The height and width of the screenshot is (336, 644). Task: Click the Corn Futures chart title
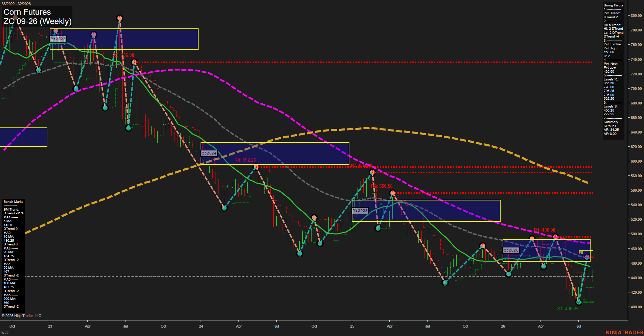tap(27, 12)
